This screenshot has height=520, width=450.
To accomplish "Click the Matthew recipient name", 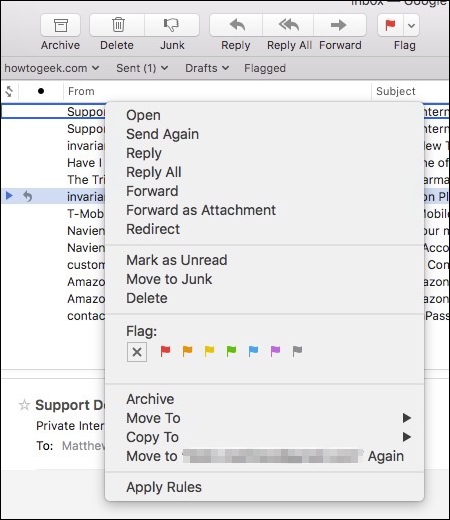I will (83, 446).
